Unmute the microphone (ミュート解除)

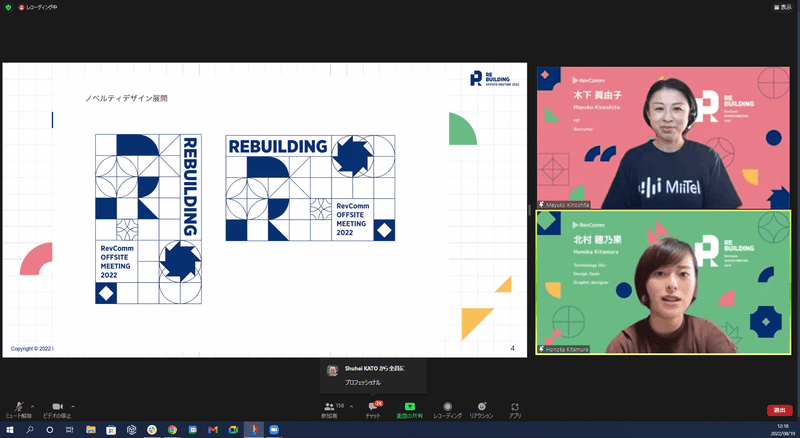pyautogui.click(x=18, y=409)
